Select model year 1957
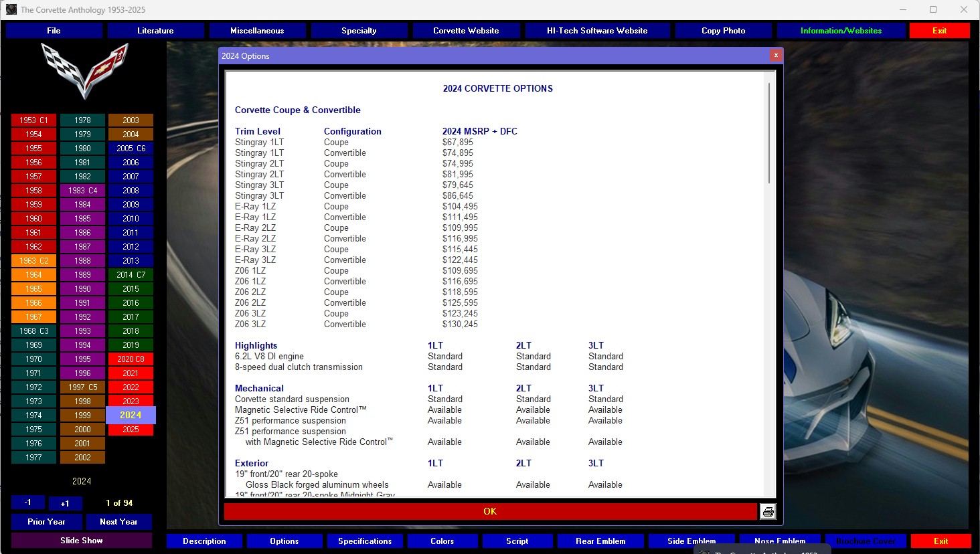Viewport: 980px width, 554px height. [x=33, y=177]
